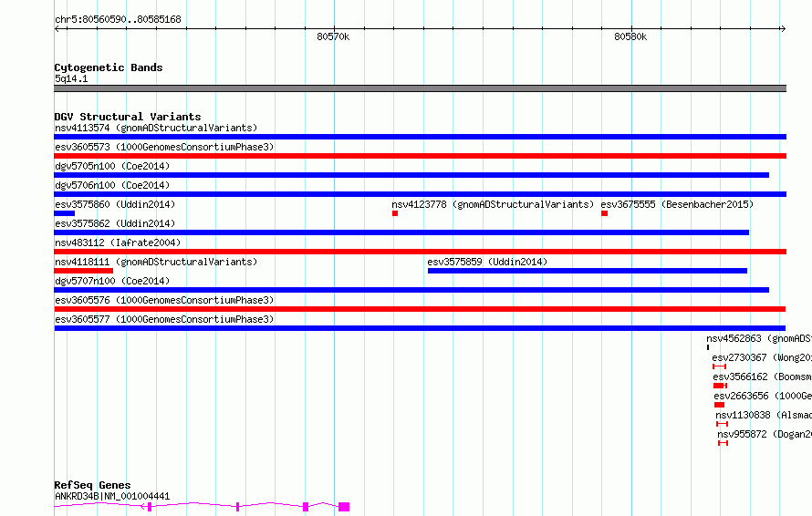This screenshot has width=812, height=516.
Task: Click the Cytogenetic Bands track title
Action: tap(109, 67)
